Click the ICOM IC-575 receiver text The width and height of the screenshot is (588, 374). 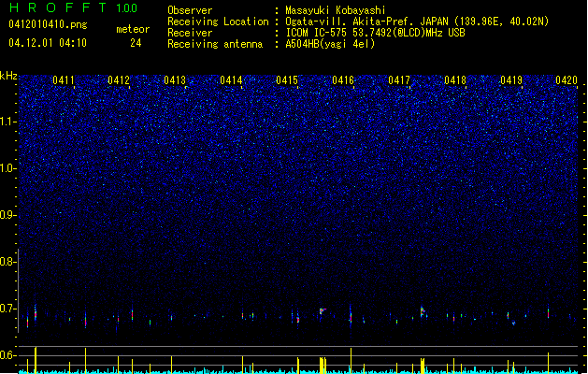(375, 33)
